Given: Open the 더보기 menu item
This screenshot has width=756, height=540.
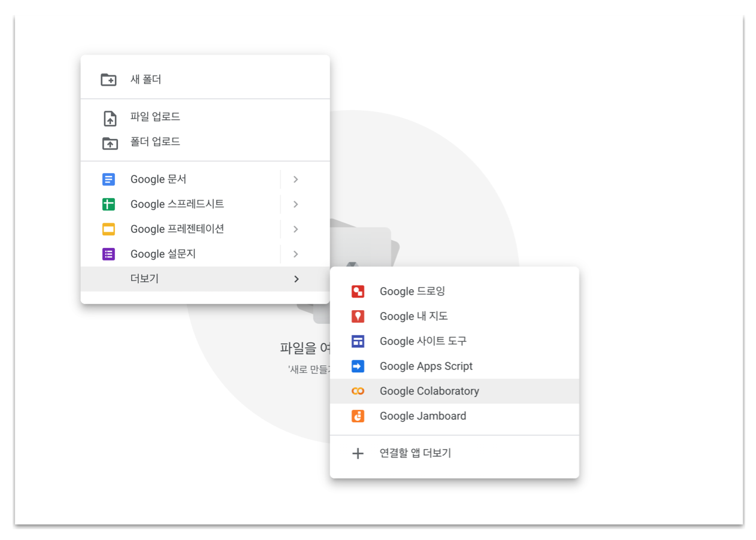Looking at the screenshot, I should (205, 279).
